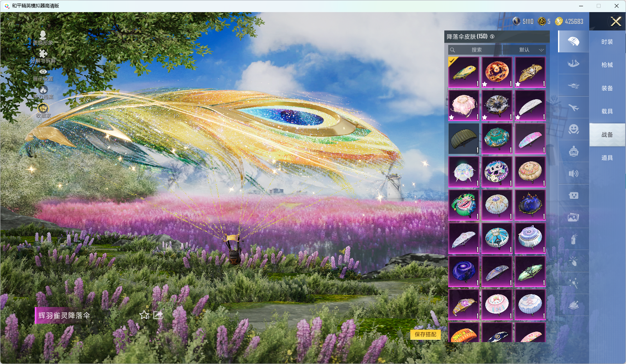Select the golden ornate wing parachute skin
The image size is (626, 364).
[530, 72]
